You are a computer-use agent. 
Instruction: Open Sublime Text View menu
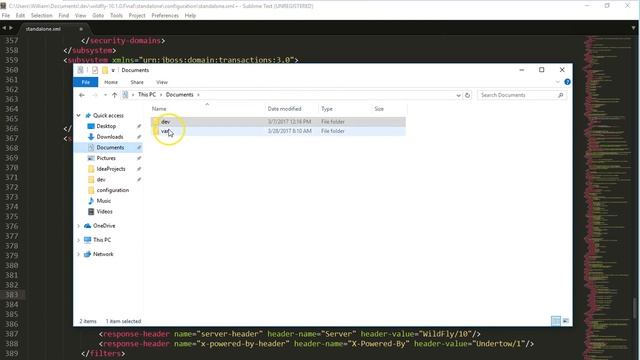[x=80, y=16]
